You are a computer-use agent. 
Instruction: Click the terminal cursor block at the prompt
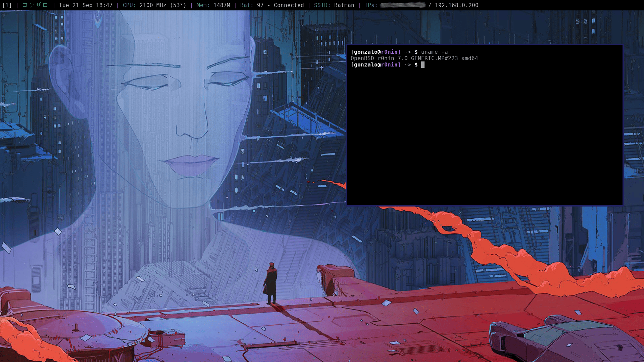[423, 64]
